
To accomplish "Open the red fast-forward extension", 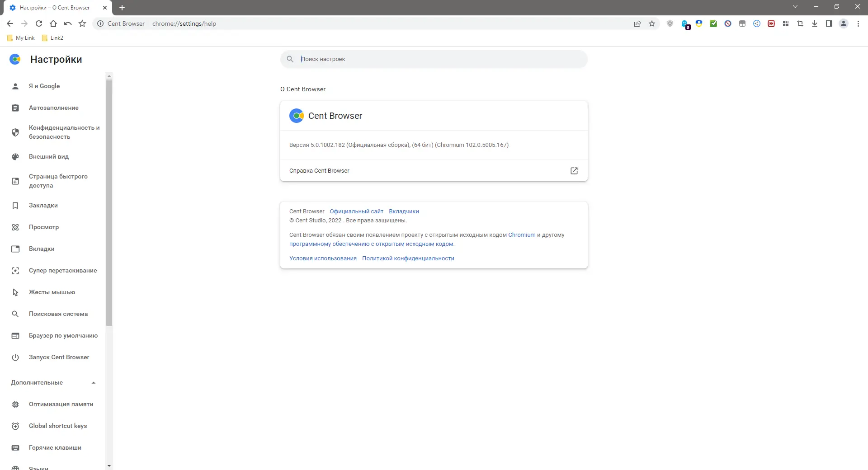I will 771,23.
